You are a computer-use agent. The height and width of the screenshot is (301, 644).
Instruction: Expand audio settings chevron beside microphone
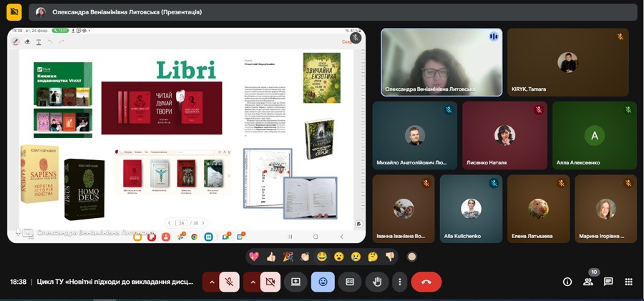click(211, 282)
